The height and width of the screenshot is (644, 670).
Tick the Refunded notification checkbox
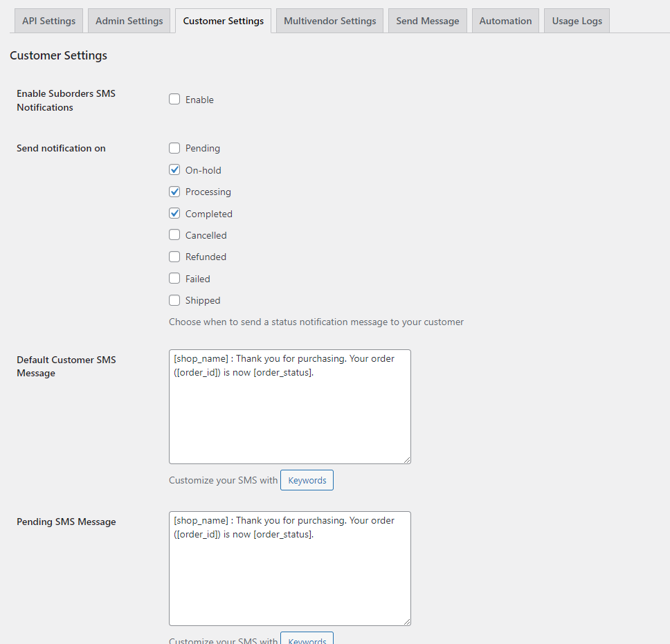pos(174,257)
